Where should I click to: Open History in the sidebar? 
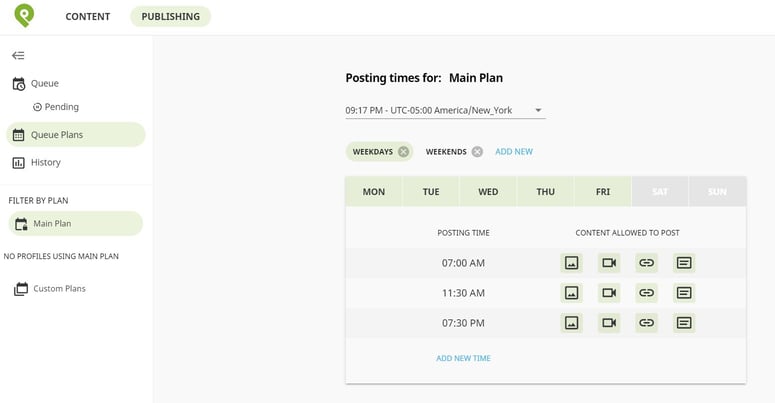tap(45, 162)
